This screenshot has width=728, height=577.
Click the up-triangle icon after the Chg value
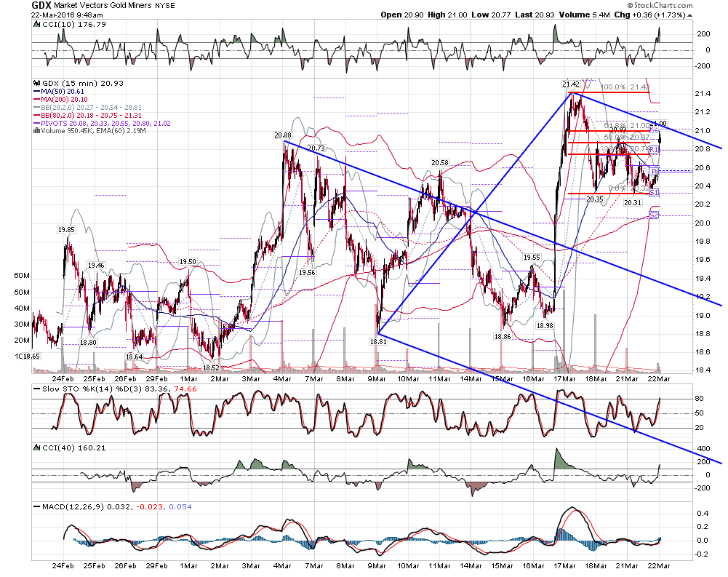(x=689, y=15)
